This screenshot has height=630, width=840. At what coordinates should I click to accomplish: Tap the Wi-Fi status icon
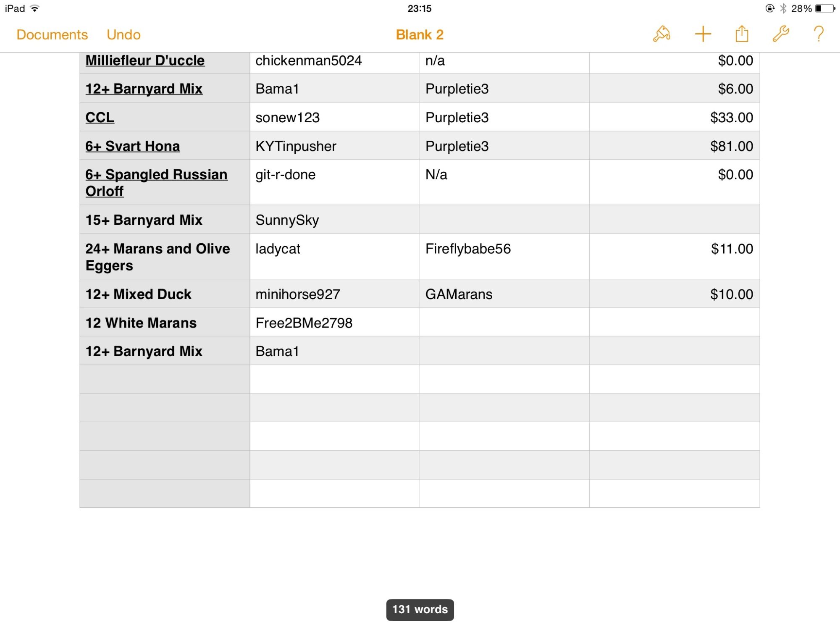(35, 8)
